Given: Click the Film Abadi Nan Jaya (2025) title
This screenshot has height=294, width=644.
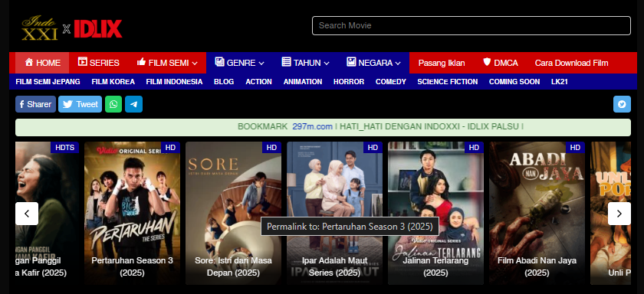Looking at the screenshot, I should pyautogui.click(x=537, y=266).
